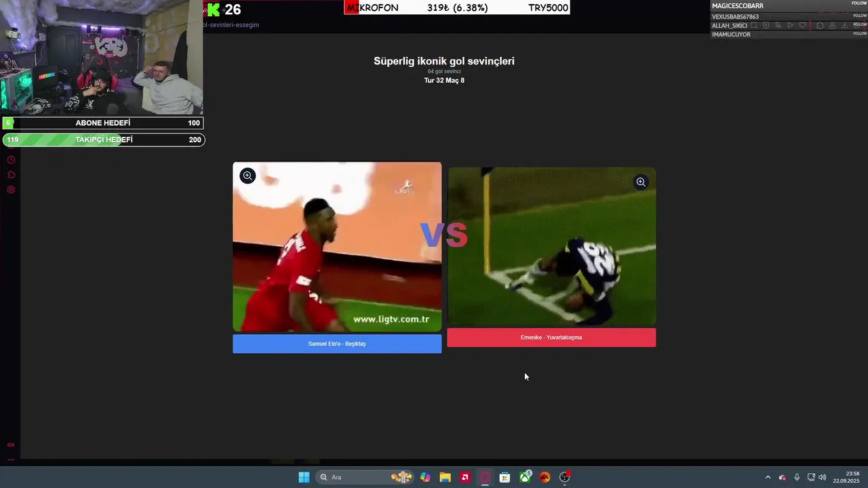Viewport: 868px width, 488px height.
Task: Open the clock history icon in browser sidebar
Action: [11, 160]
